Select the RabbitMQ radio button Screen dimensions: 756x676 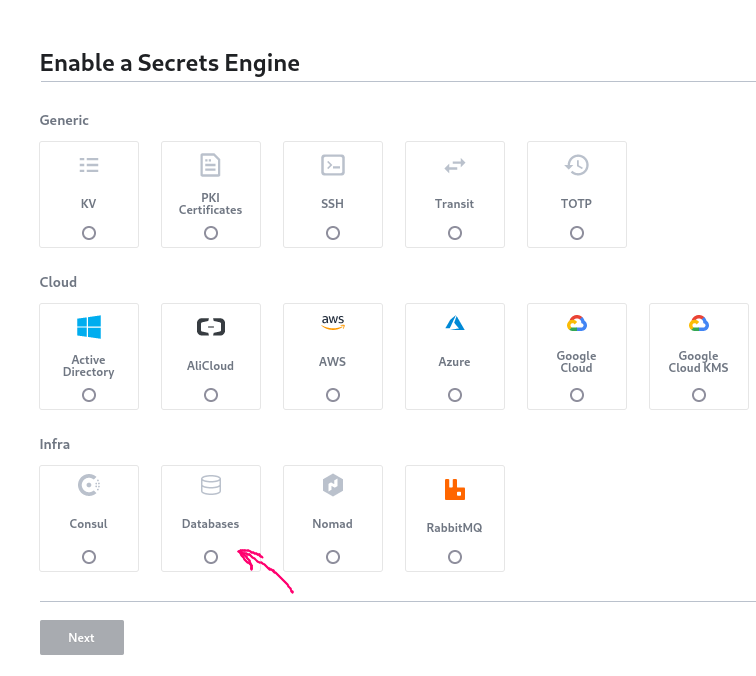coord(455,557)
